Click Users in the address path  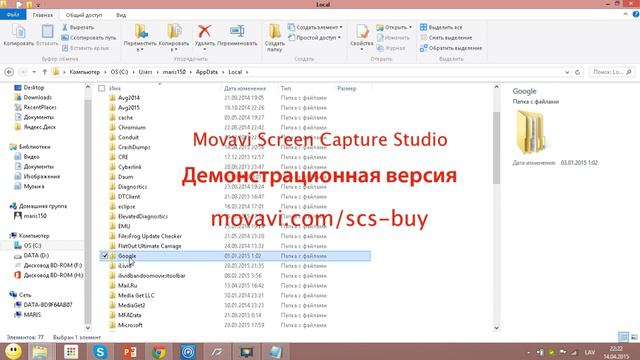click(145, 72)
